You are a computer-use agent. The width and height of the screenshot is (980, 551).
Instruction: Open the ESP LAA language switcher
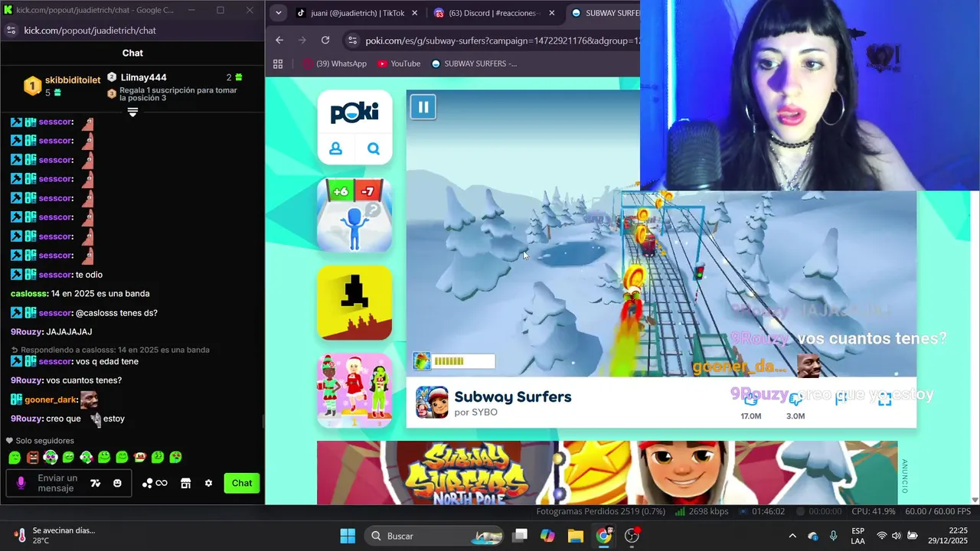(858, 536)
